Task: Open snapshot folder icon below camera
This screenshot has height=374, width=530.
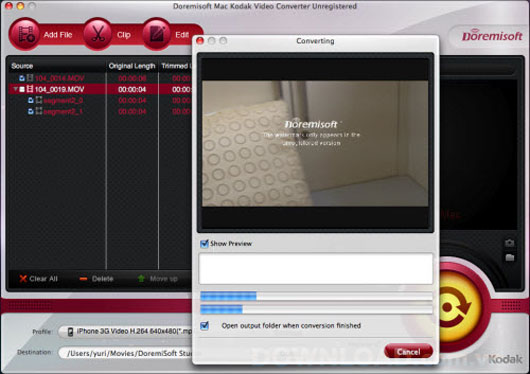Action: (x=509, y=258)
